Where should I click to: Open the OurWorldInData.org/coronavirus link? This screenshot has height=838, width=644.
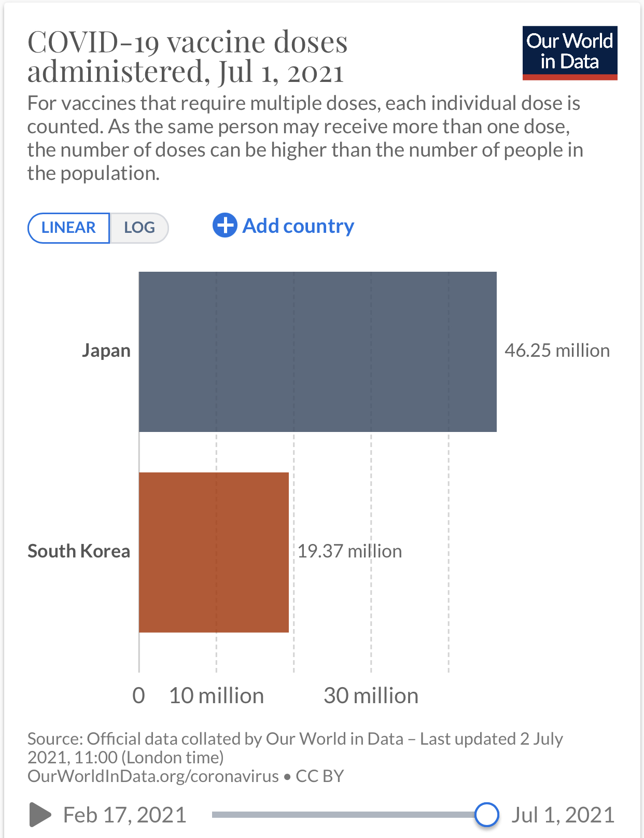coord(153,776)
